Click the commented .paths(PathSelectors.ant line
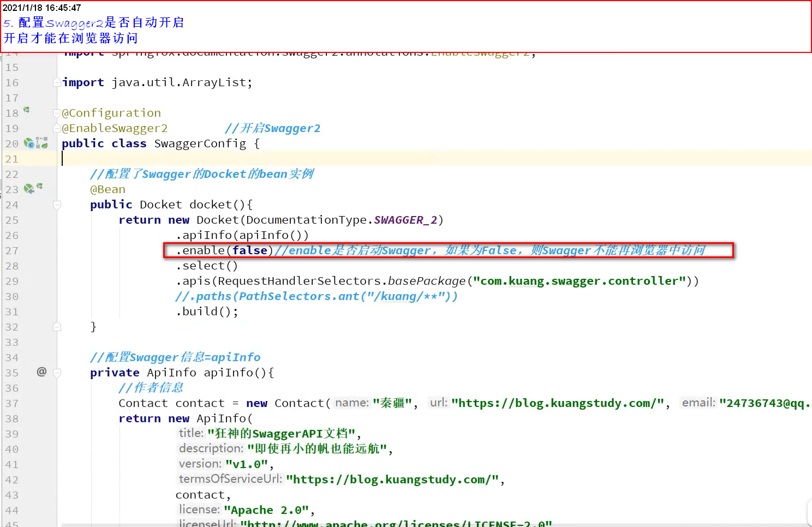Image resolution: width=812 pixels, height=527 pixels. [x=317, y=296]
